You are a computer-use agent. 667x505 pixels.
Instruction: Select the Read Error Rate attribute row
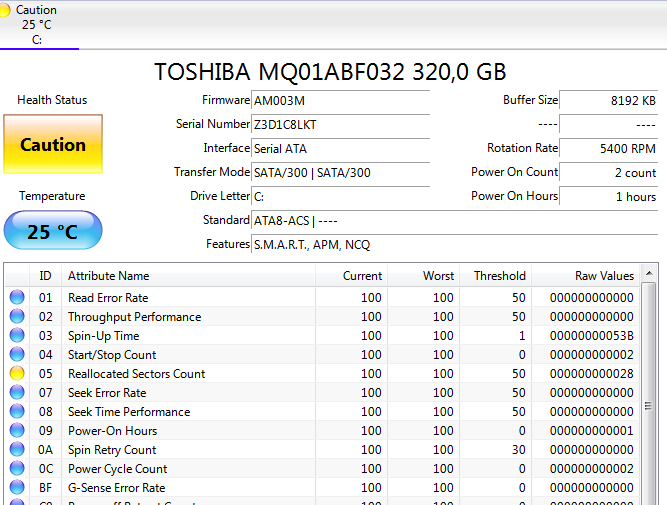coord(322,297)
